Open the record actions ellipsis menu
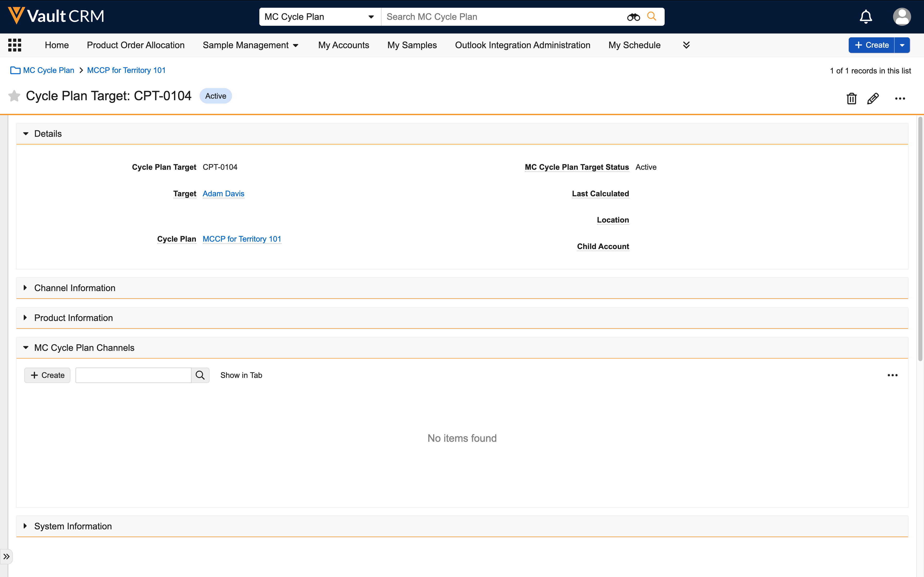This screenshot has height=577, width=924. point(900,98)
